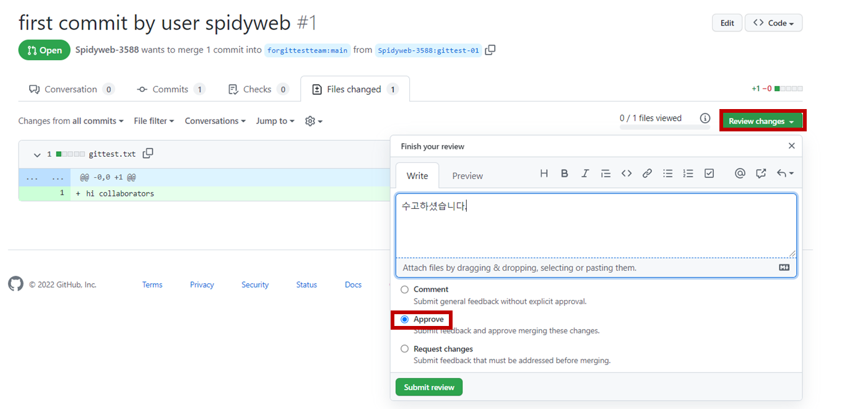Open the Docs footer link
868x409 pixels.
(353, 284)
